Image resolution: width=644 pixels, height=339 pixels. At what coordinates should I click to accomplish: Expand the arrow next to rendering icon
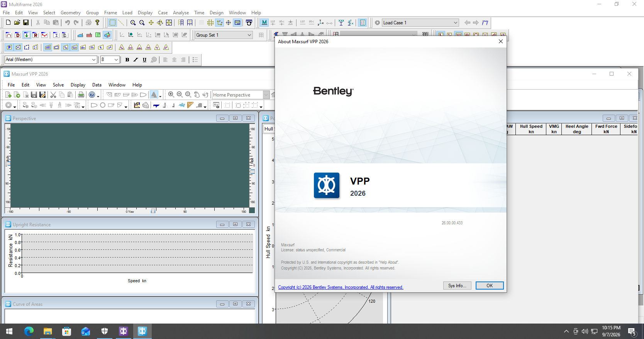point(160,96)
